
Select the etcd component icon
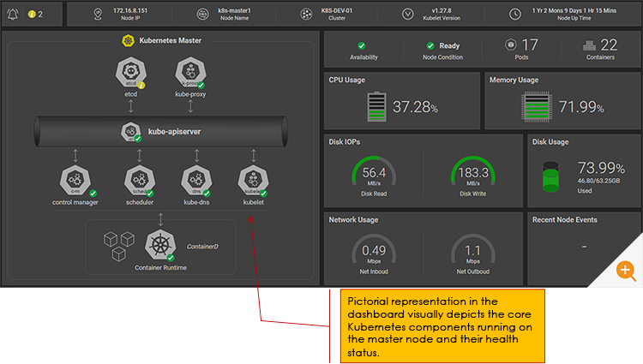(131, 72)
